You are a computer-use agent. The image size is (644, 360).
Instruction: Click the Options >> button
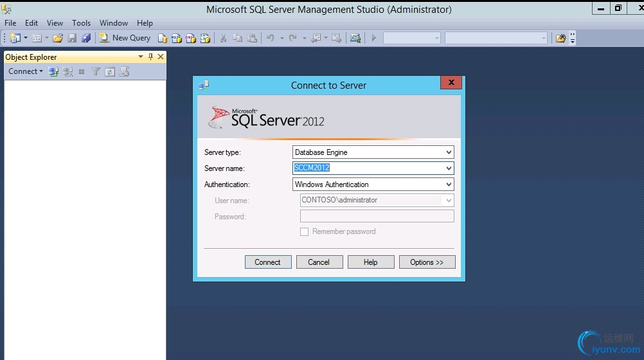pyautogui.click(x=427, y=262)
